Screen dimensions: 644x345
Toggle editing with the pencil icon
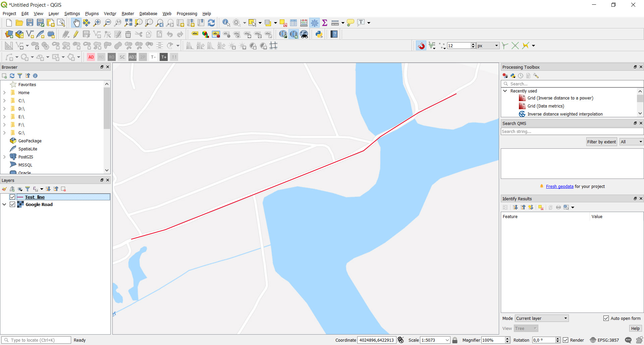[75, 34]
